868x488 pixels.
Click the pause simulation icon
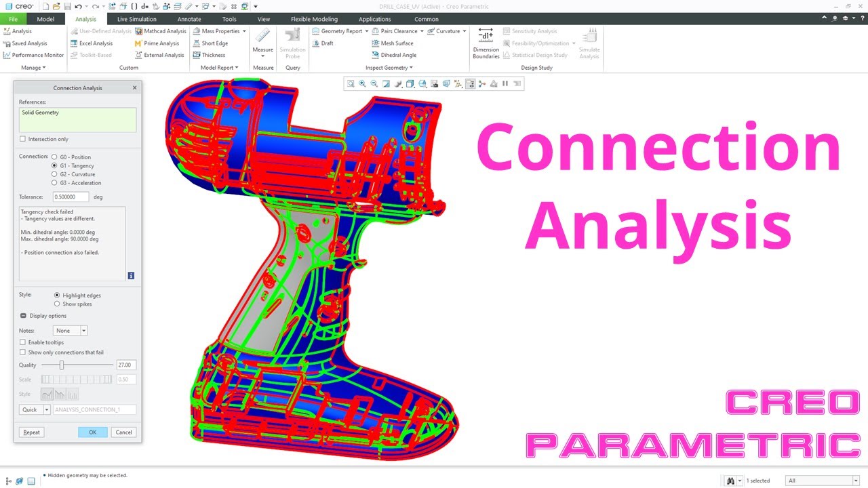(505, 84)
